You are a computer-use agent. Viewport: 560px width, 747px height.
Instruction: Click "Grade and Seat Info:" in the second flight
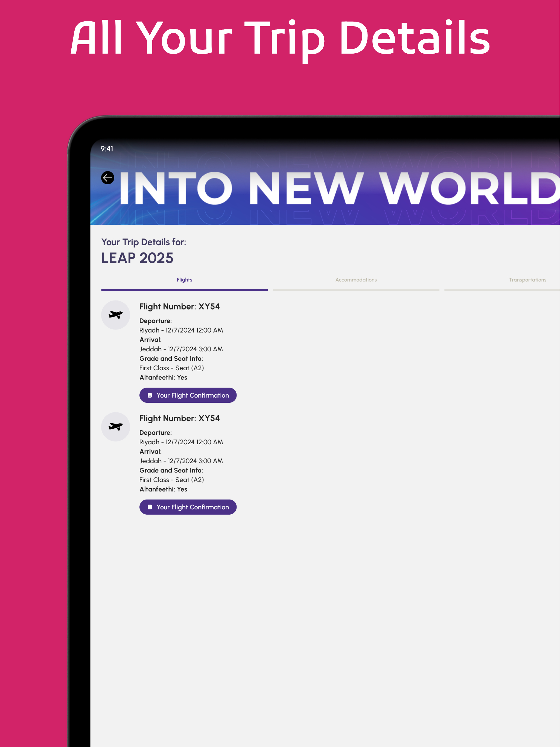171,470
